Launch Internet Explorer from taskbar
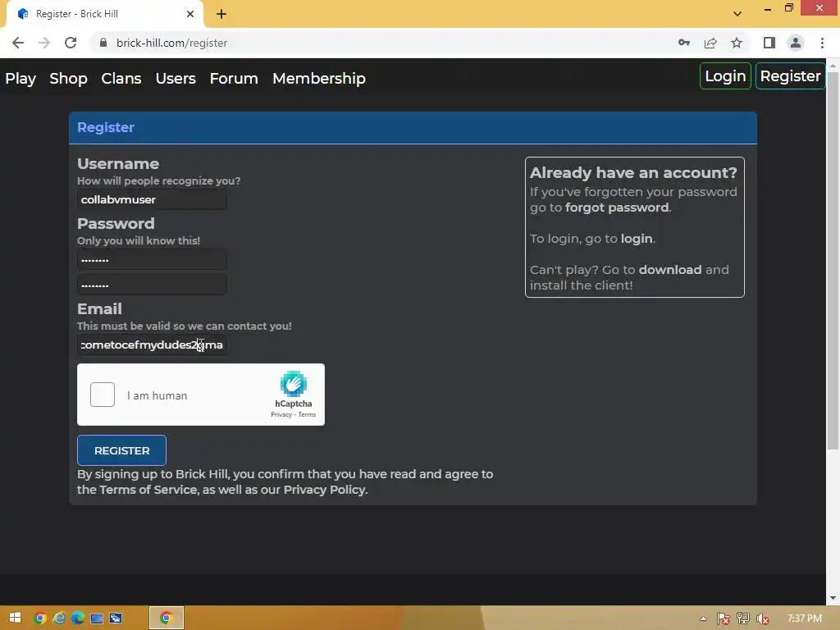The width and height of the screenshot is (840, 630). pos(59,618)
